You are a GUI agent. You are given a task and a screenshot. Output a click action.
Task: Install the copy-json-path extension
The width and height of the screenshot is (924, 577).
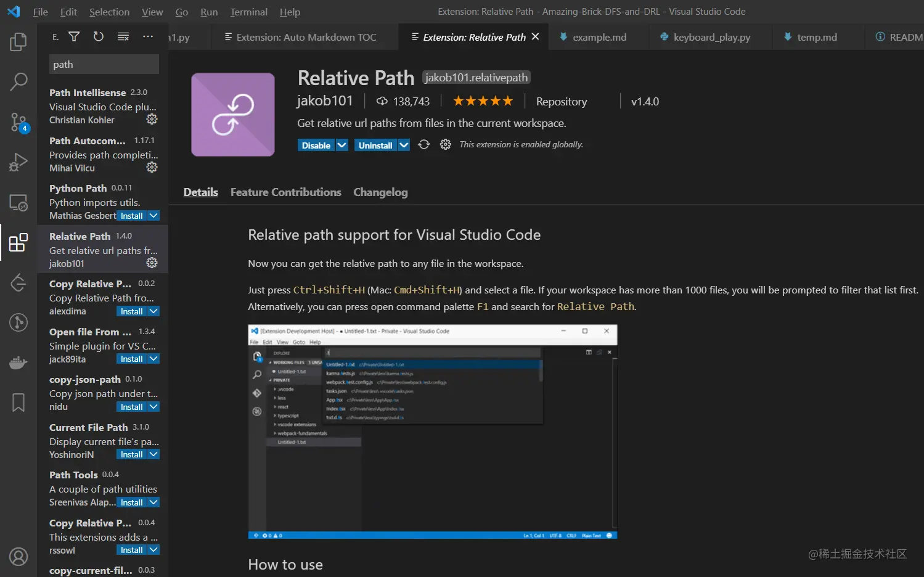click(132, 407)
